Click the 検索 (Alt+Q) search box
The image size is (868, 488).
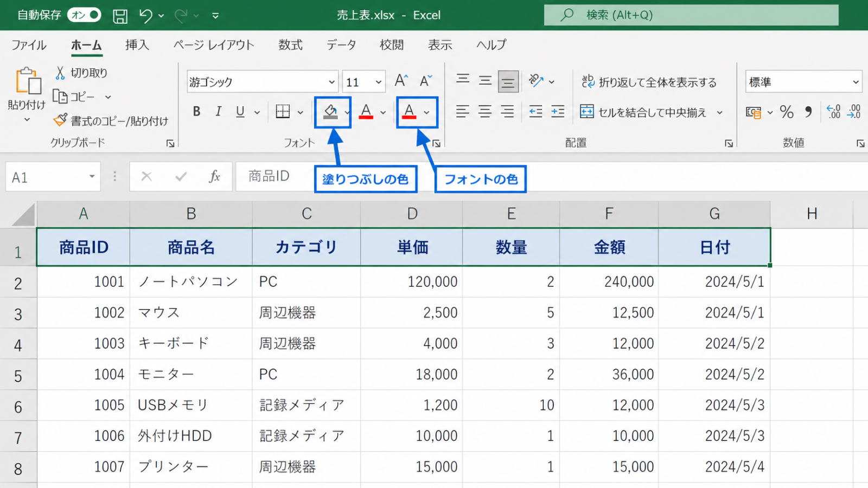(691, 15)
